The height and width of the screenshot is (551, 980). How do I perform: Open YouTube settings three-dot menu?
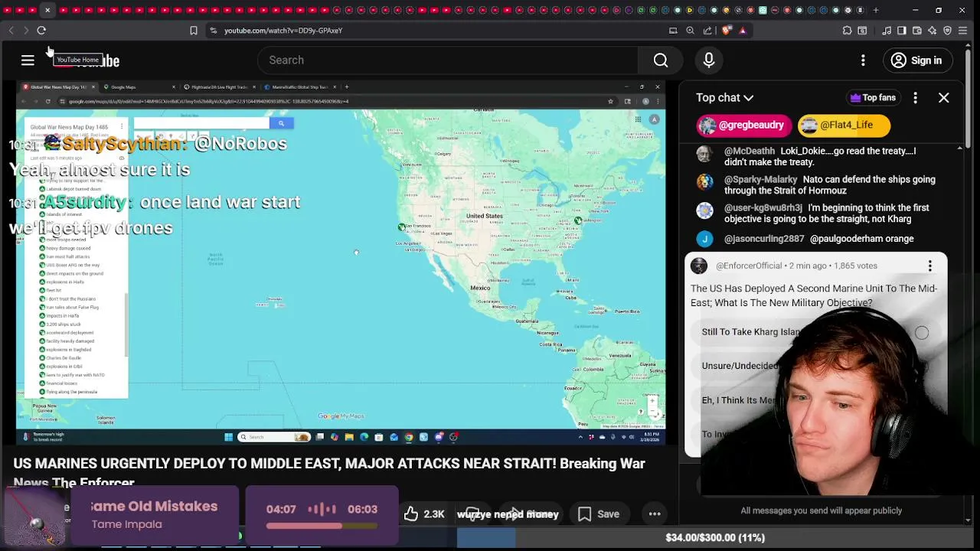point(863,60)
